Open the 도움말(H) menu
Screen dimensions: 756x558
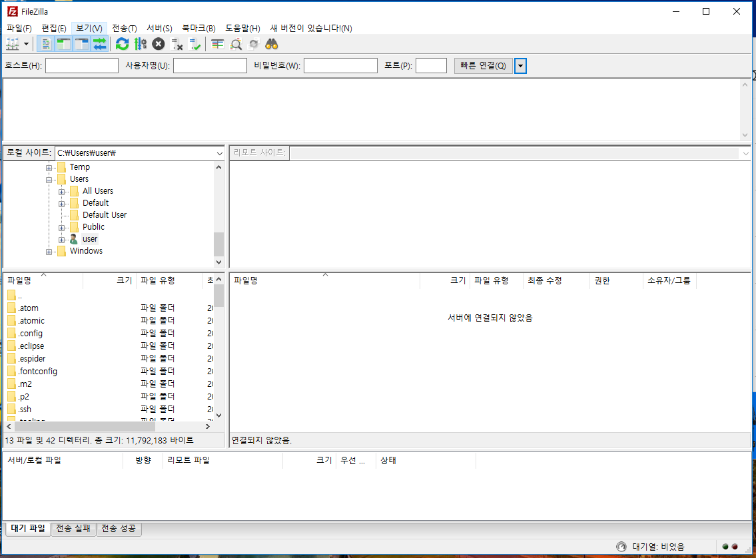242,29
